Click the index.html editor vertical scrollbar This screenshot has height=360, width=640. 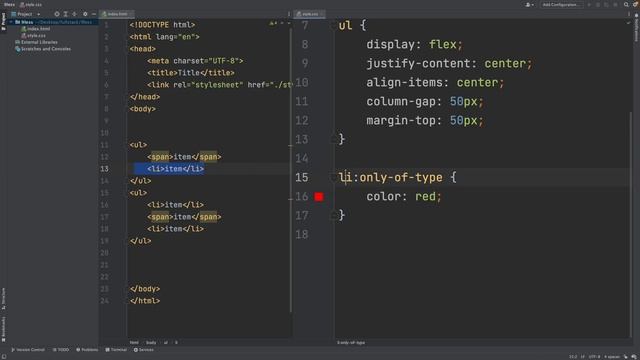[291, 169]
